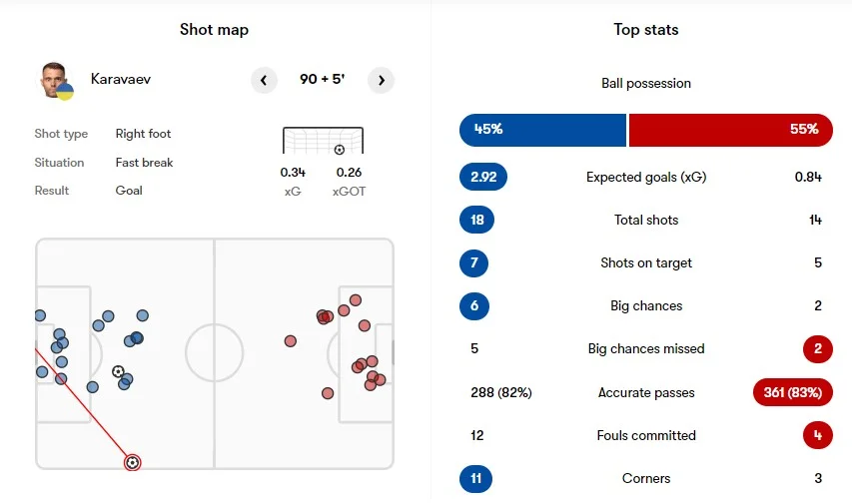Click the lone red shot dot nearest the center circle
This screenshot has height=504, width=852.
coord(290,341)
